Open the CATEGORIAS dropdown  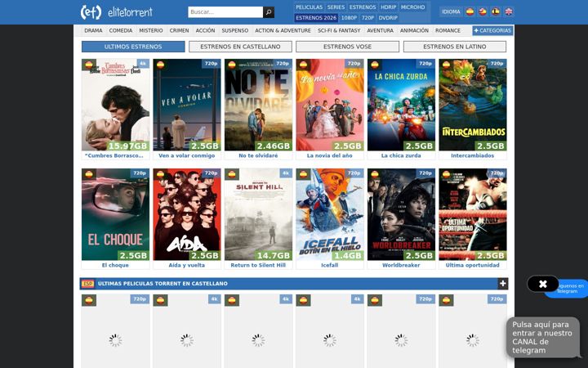pos(492,30)
